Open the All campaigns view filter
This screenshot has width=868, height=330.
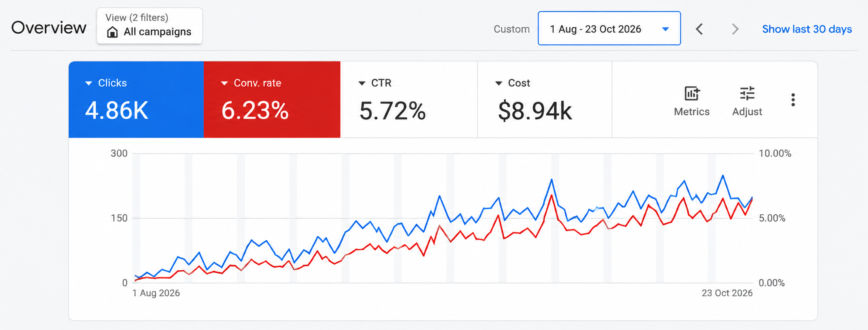(149, 26)
